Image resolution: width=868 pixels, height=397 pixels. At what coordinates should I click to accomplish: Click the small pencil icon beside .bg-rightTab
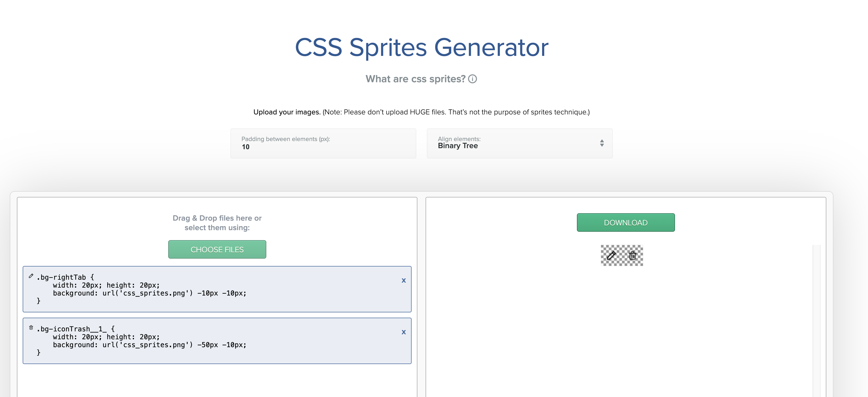(x=31, y=276)
